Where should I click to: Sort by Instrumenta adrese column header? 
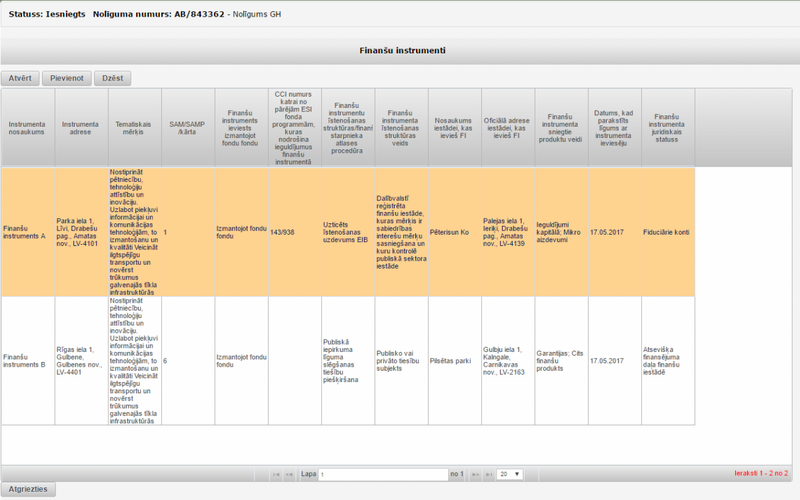click(81, 128)
